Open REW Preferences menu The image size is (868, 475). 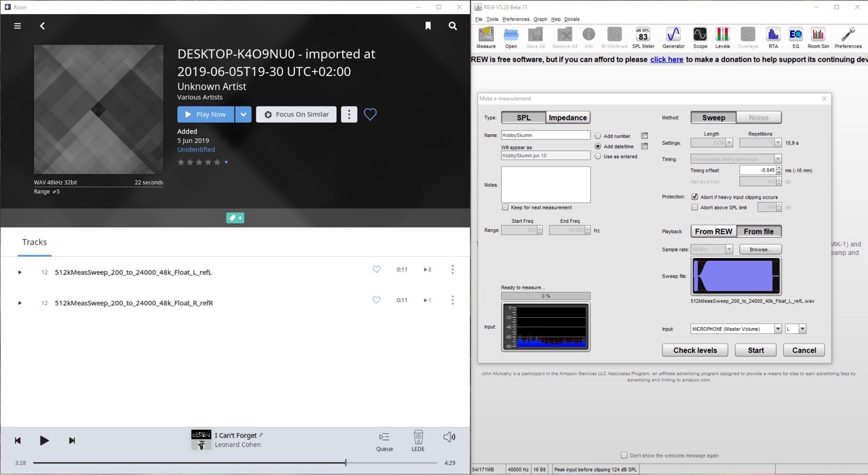(x=516, y=19)
